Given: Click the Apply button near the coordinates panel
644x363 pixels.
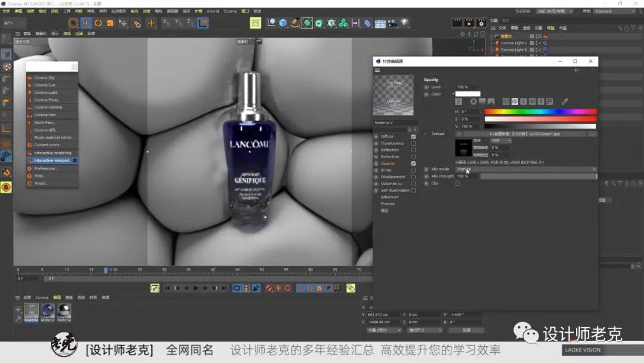Looking at the screenshot, I should point(467,330).
